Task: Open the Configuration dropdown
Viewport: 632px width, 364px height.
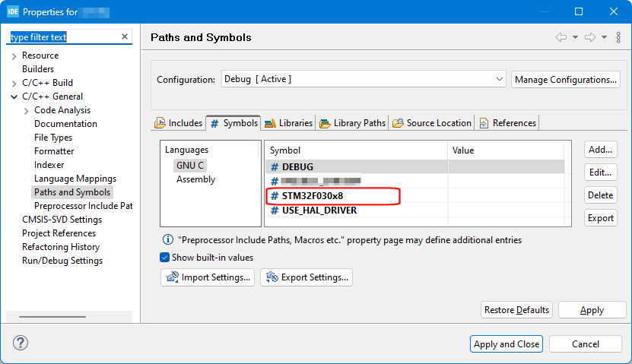Action: pyautogui.click(x=364, y=79)
